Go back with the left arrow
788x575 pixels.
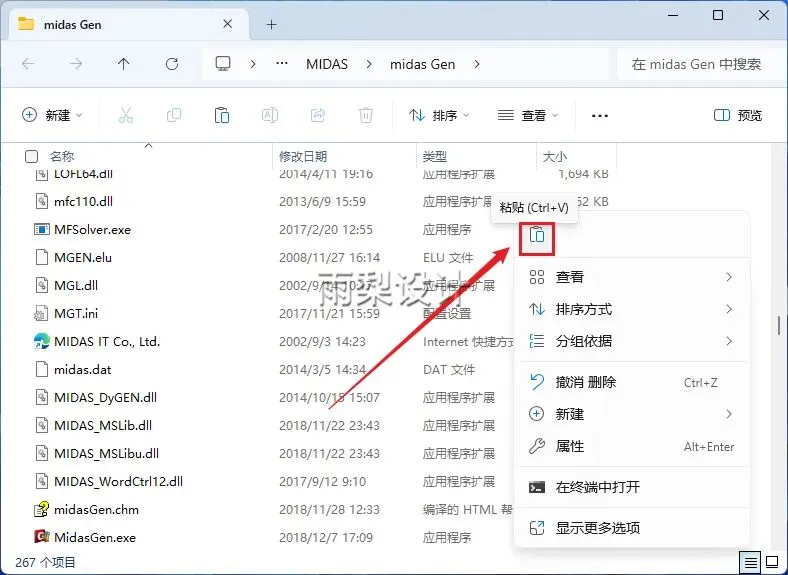29,64
